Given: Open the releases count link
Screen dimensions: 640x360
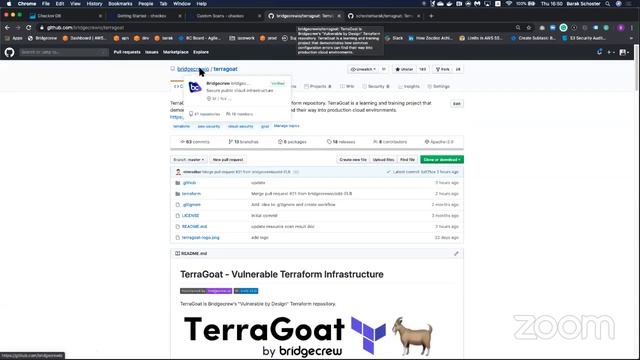Looking at the screenshot, I should (341, 142).
